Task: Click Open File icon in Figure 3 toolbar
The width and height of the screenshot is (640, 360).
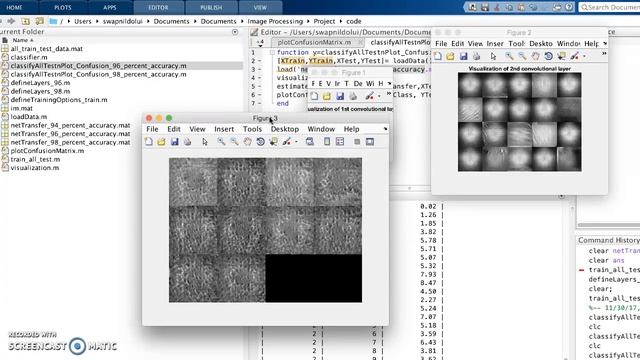Action: pyautogui.click(x=161, y=142)
